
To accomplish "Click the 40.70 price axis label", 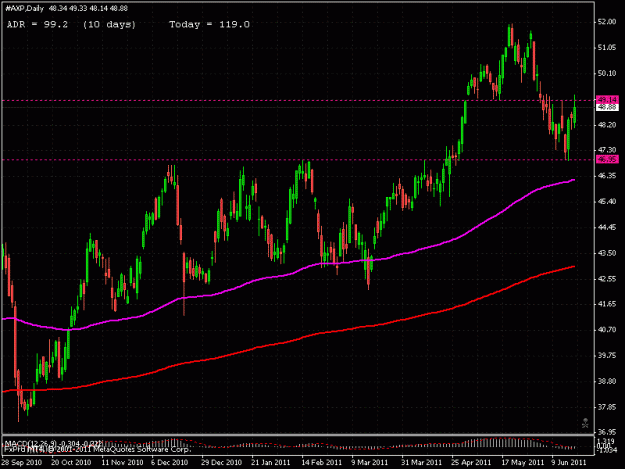I will pos(607,330).
